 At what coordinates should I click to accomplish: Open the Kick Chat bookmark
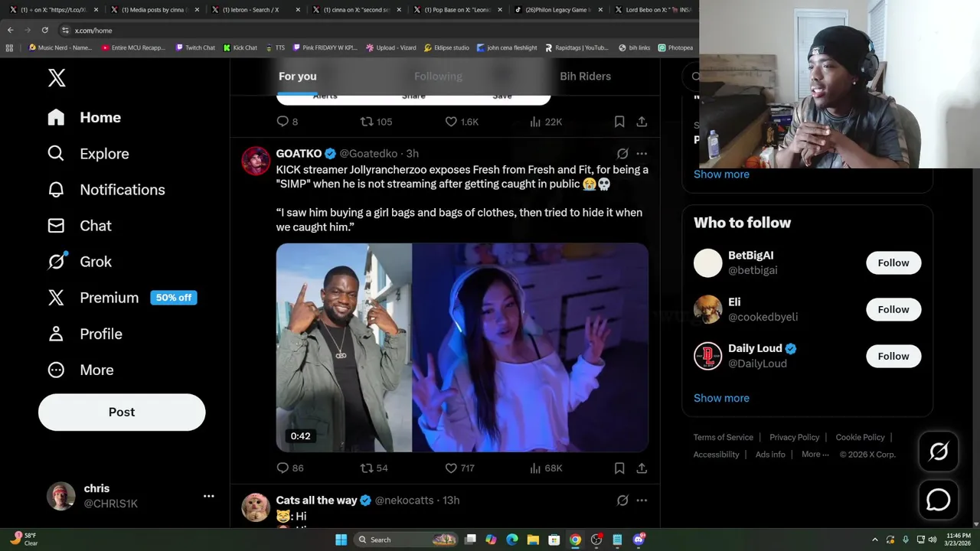[x=240, y=47]
